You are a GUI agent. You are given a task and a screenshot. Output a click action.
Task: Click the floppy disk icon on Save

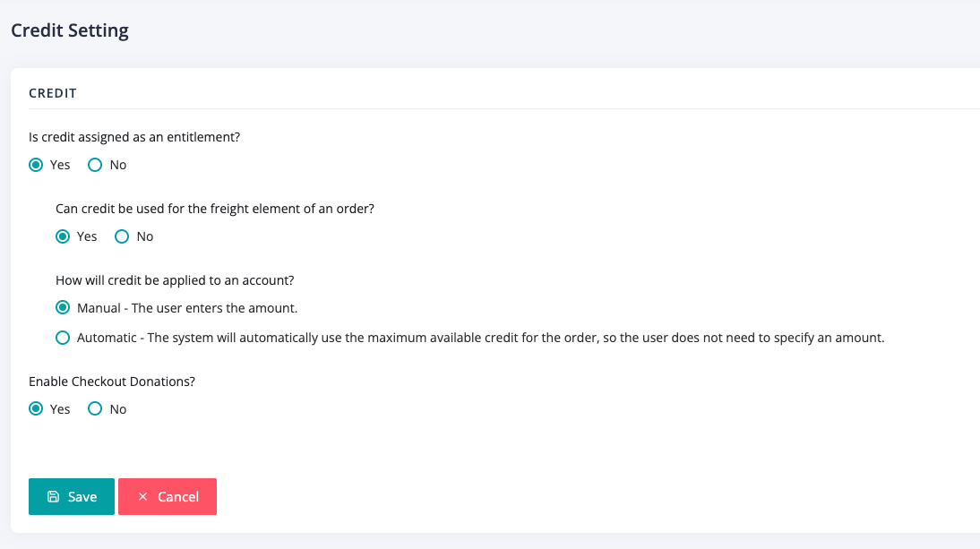(x=53, y=497)
